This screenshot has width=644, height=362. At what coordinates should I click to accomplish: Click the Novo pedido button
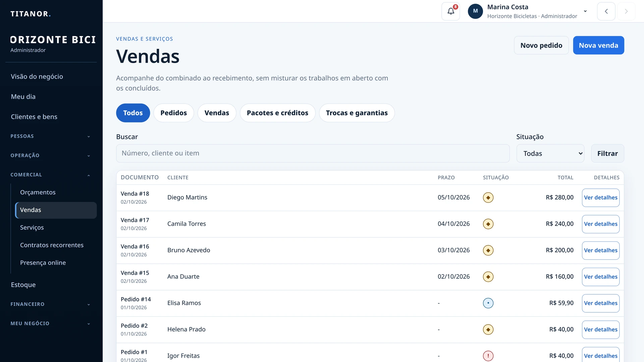541,45
